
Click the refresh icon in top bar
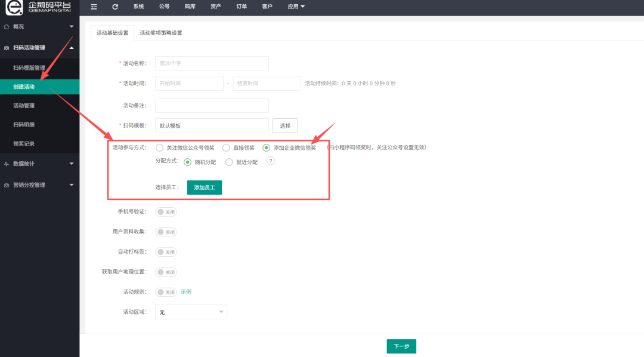pyautogui.click(x=115, y=7)
